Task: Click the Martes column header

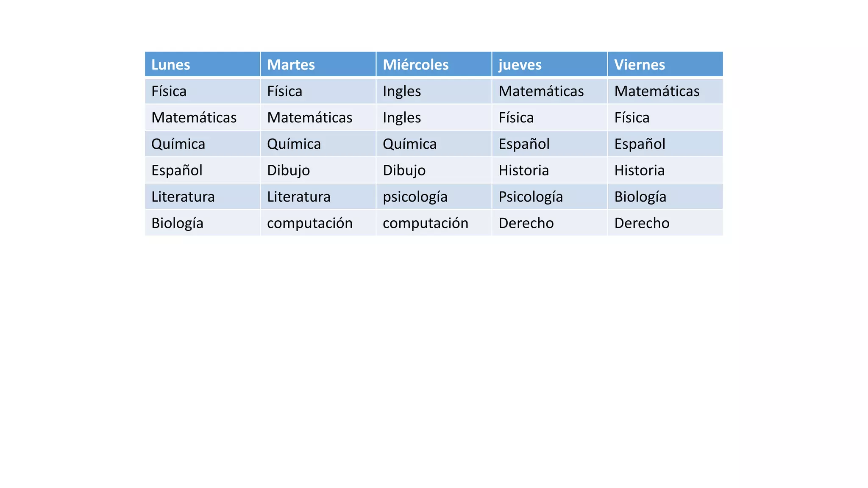Action: click(291, 65)
